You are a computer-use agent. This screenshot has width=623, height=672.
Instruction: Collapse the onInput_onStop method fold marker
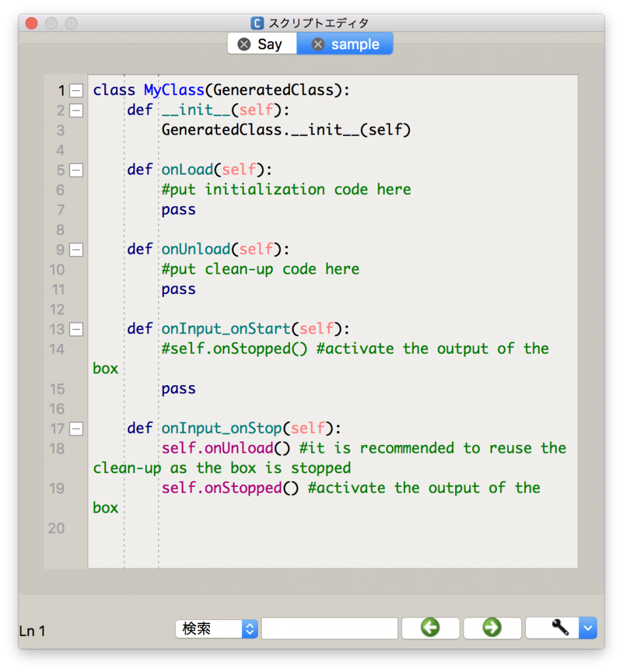[x=76, y=428]
